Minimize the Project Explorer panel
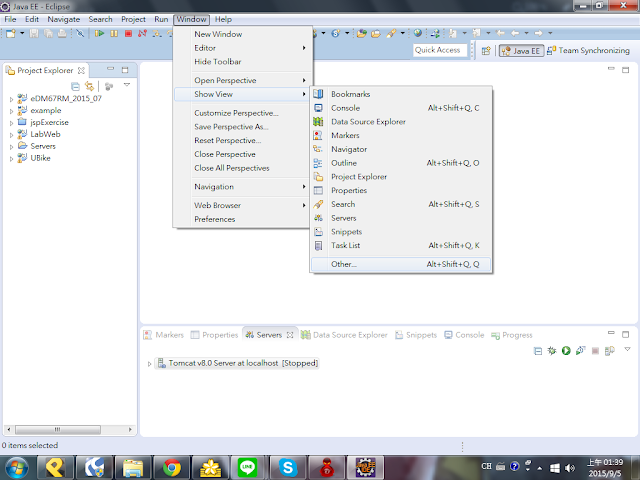The height and width of the screenshot is (480, 640). click(x=110, y=69)
